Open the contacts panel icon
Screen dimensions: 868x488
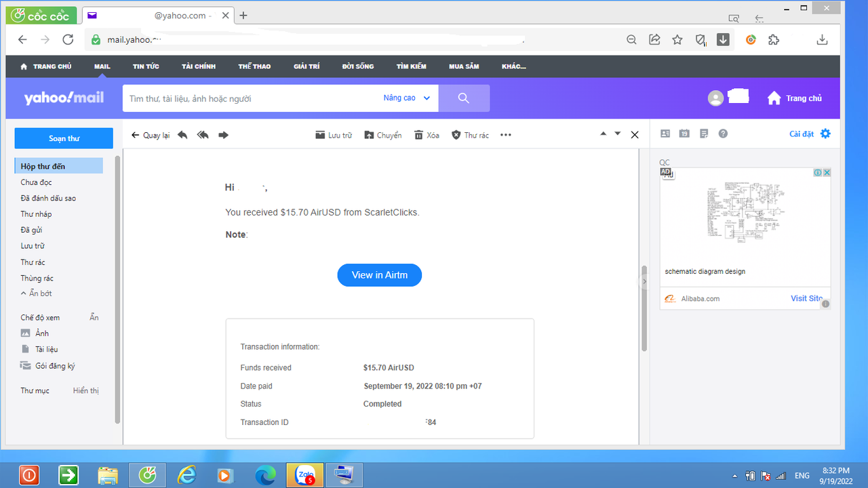(x=665, y=134)
